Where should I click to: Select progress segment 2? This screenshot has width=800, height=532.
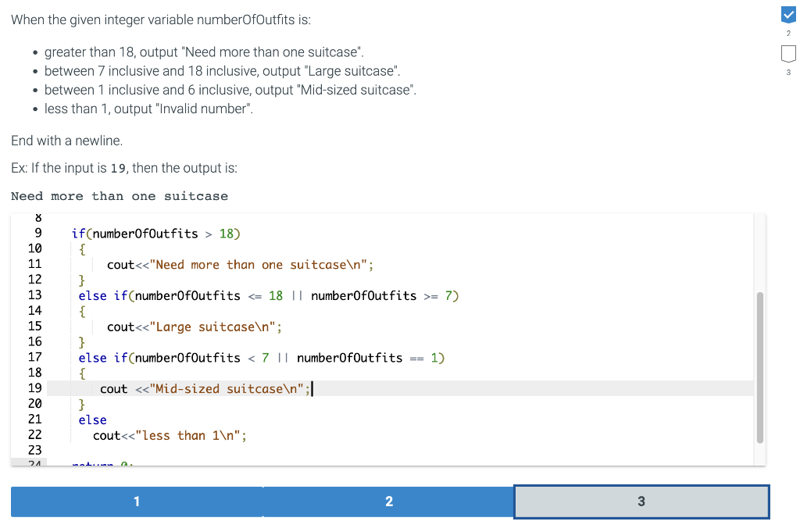[x=389, y=501]
